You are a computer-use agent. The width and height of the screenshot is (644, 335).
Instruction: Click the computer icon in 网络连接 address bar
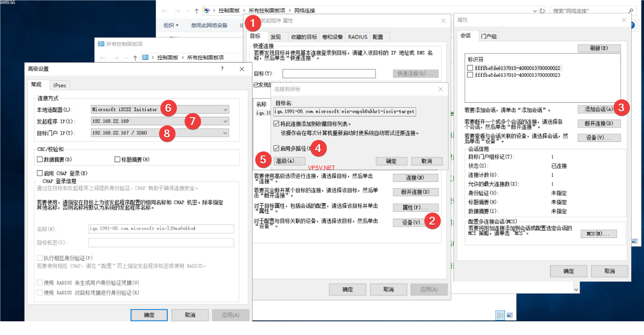pyautogui.click(x=207, y=10)
